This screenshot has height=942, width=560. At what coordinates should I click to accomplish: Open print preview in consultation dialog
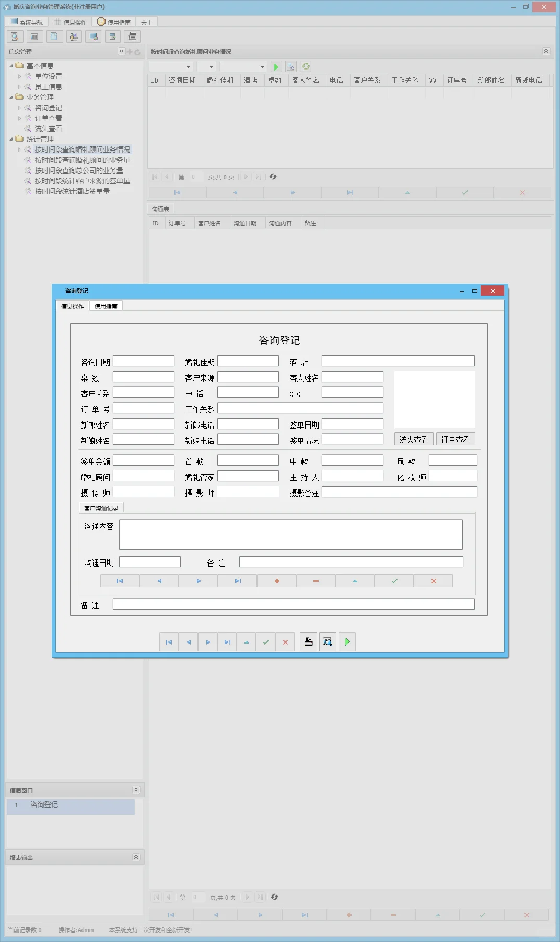328,642
